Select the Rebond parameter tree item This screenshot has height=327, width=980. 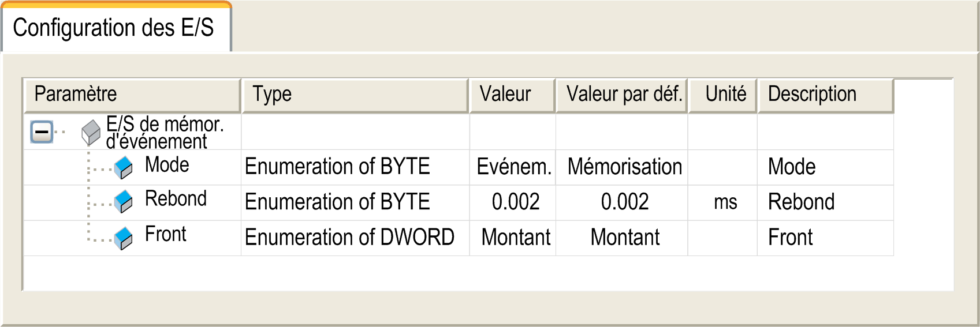click(176, 199)
